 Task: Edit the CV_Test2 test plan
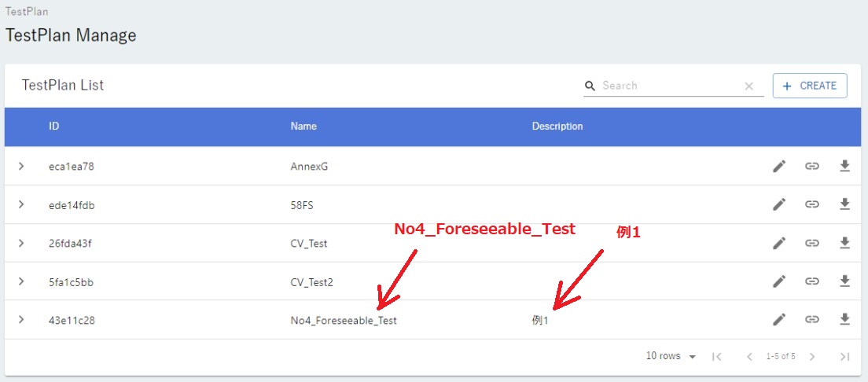[779, 281]
